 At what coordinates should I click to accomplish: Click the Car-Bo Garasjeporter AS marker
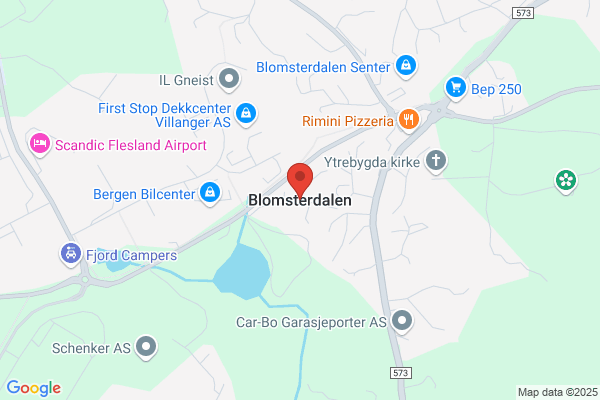click(402, 321)
